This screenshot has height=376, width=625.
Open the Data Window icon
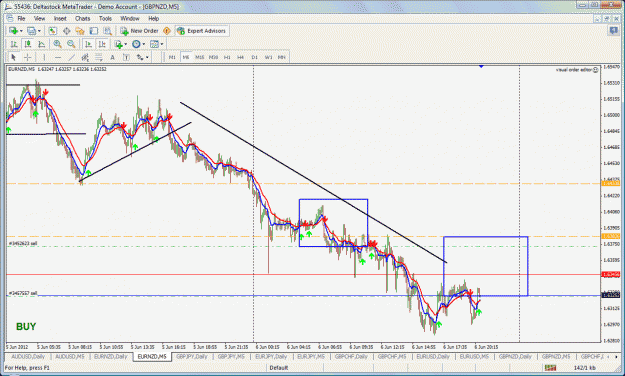pyautogui.click(x=67, y=31)
